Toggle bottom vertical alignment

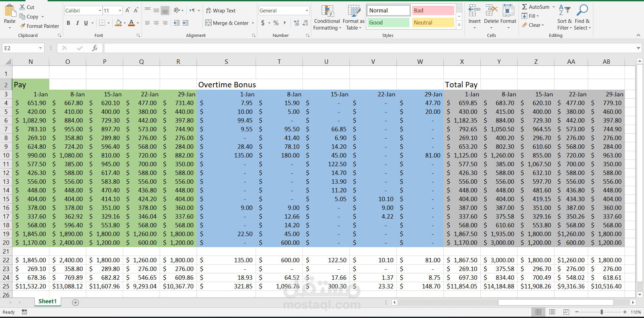[x=165, y=10]
